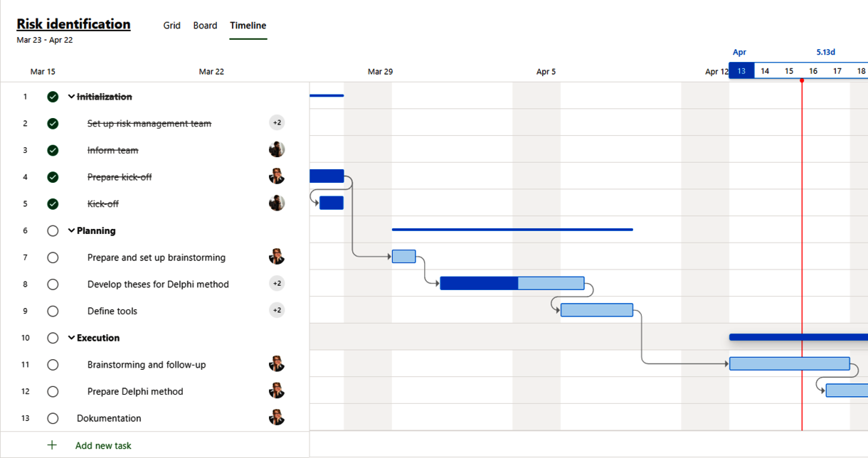Select the Define tools Gantt bar
The image size is (868, 458).
pyautogui.click(x=597, y=310)
